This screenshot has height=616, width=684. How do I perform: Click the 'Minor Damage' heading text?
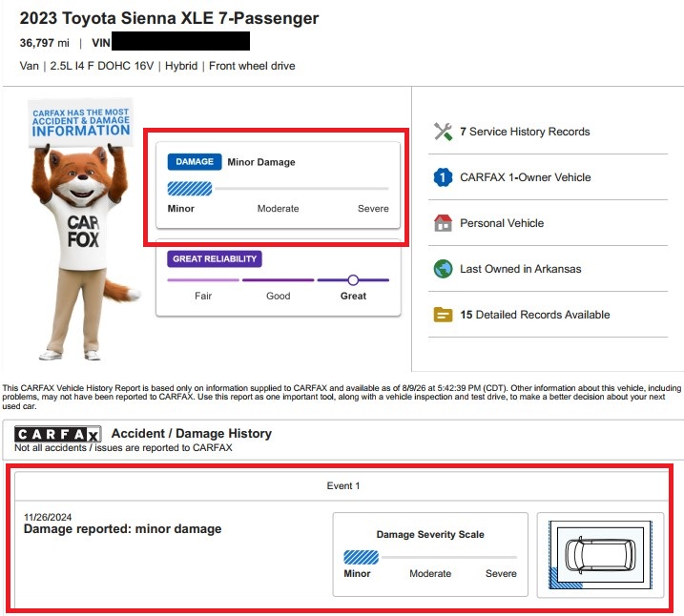tap(261, 162)
